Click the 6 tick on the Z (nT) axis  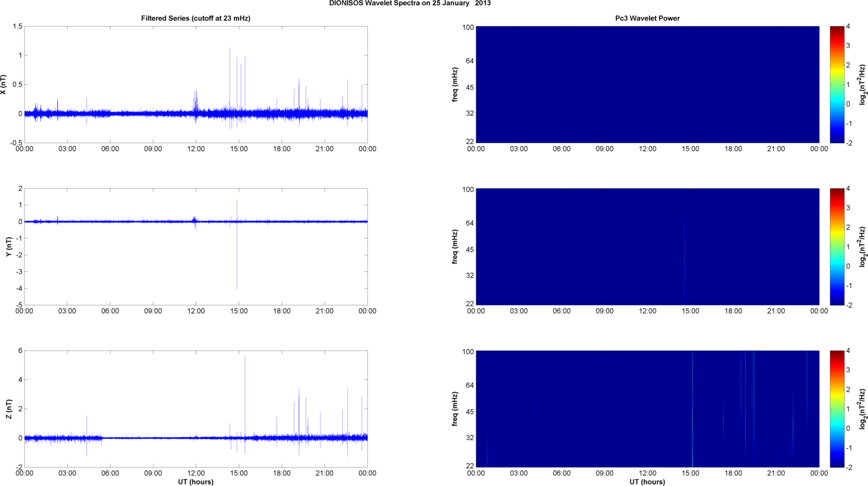20,351
